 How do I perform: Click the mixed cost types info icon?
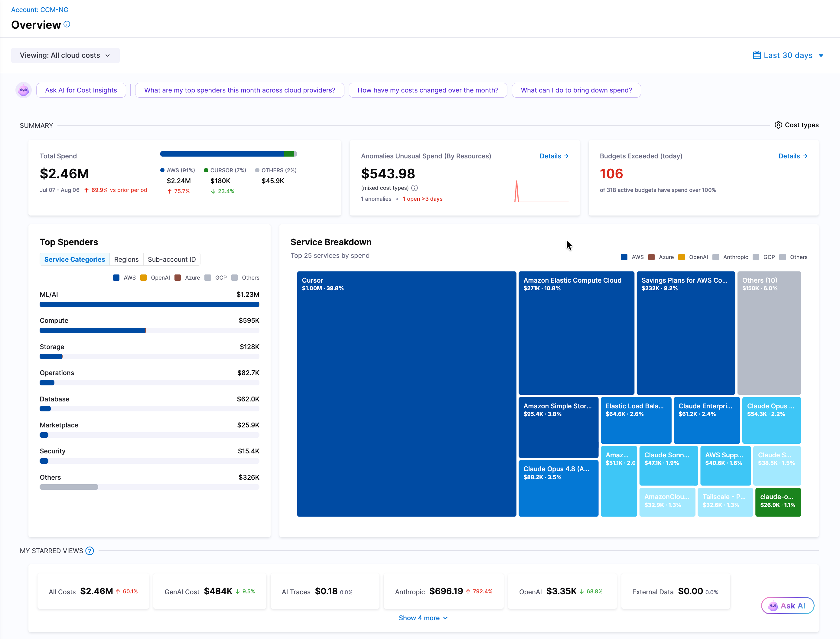[x=415, y=188]
